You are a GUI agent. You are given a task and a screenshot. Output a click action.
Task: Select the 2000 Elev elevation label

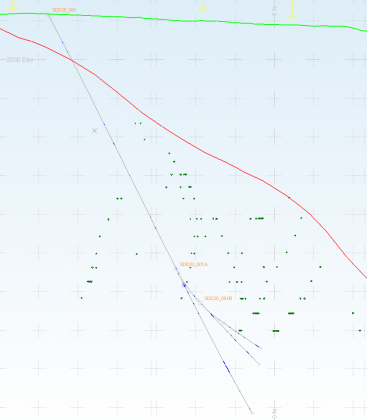[x=20, y=60]
